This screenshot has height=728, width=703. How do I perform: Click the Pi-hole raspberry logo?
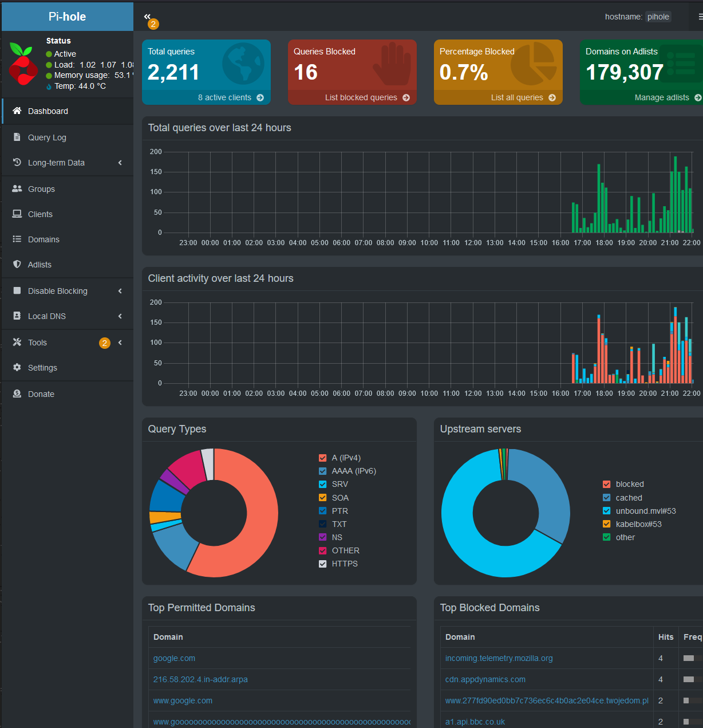pyautogui.click(x=23, y=64)
